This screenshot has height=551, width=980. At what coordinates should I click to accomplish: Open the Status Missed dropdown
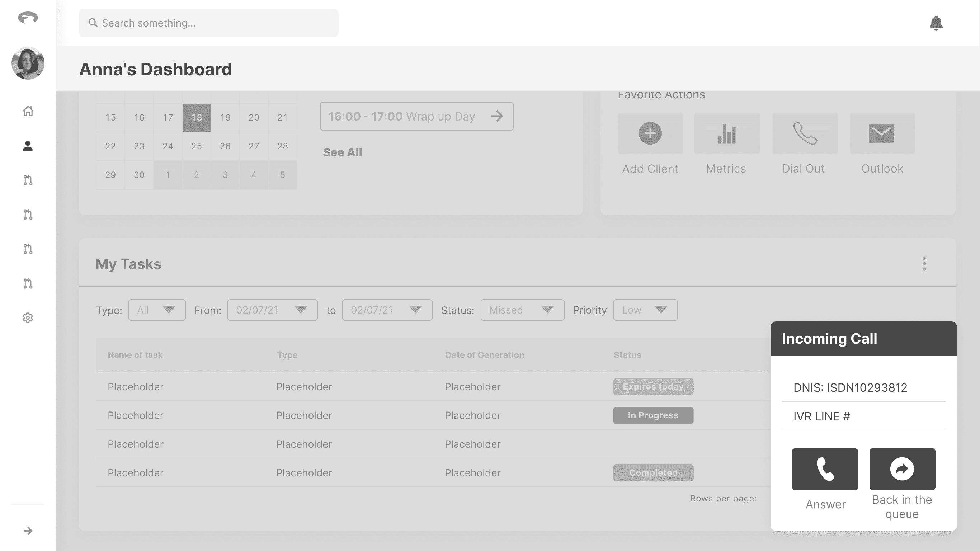point(522,310)
